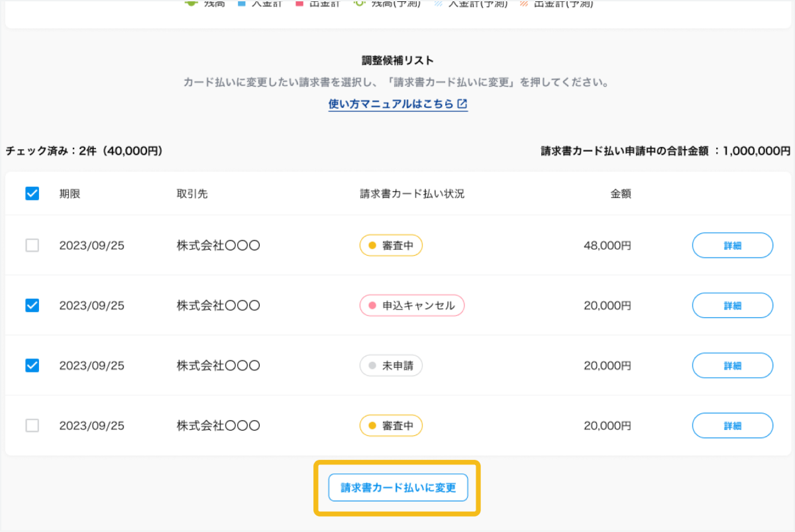Screen dimensions: 795x532
Task: Click the gray 未申請 status badge
Action: click(391, 366)
